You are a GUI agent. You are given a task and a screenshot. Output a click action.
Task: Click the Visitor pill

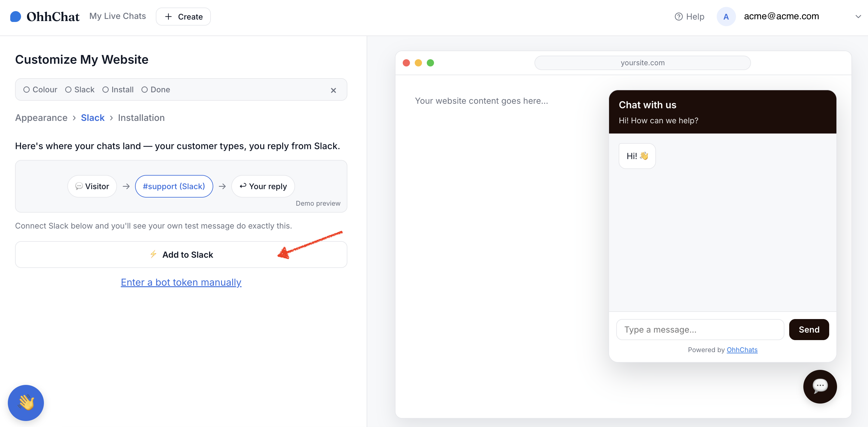92,186
